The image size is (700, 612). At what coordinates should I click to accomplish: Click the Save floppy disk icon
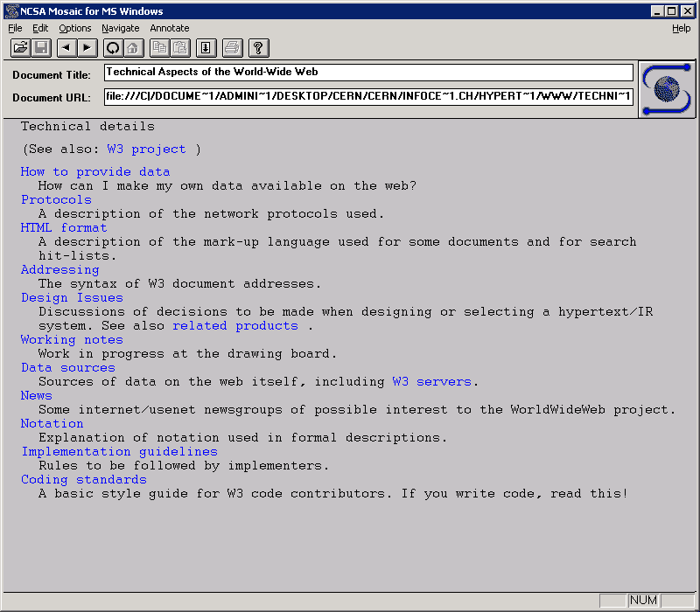(x=41, y=48)
